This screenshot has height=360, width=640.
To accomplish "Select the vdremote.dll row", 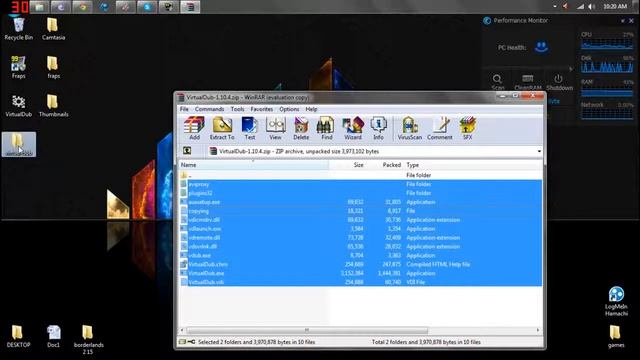I will [361, 238].
